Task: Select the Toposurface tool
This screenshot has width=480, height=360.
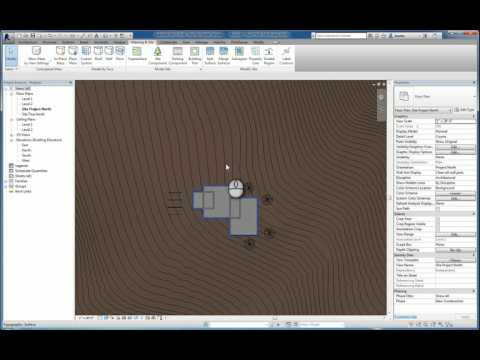Action: coord(137,53)
